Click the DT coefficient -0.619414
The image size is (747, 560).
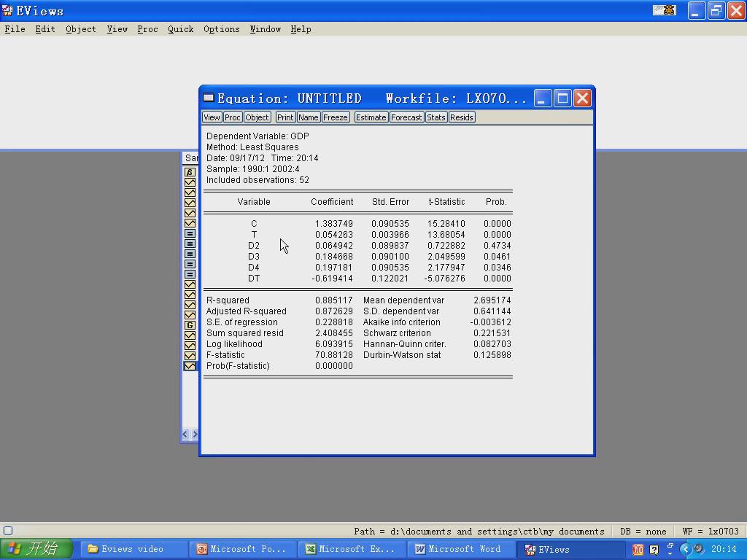coord(333,279)
